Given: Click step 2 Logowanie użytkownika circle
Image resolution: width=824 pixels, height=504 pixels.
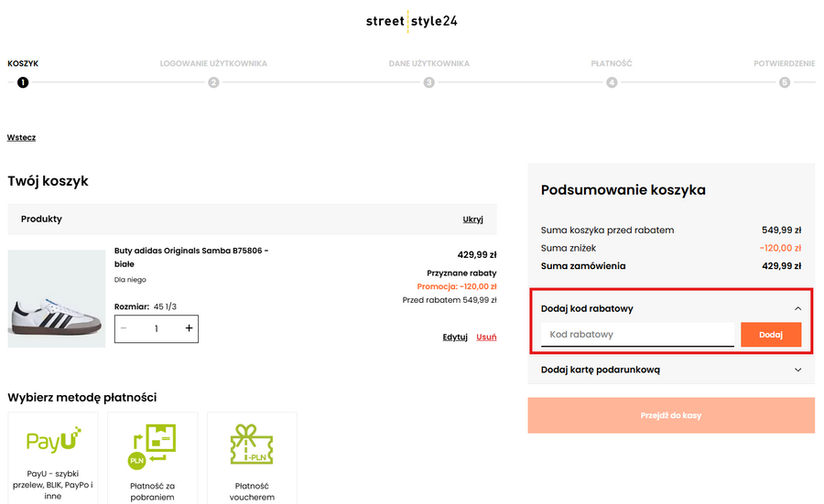Looking at the screenshot, I should 213,82.
